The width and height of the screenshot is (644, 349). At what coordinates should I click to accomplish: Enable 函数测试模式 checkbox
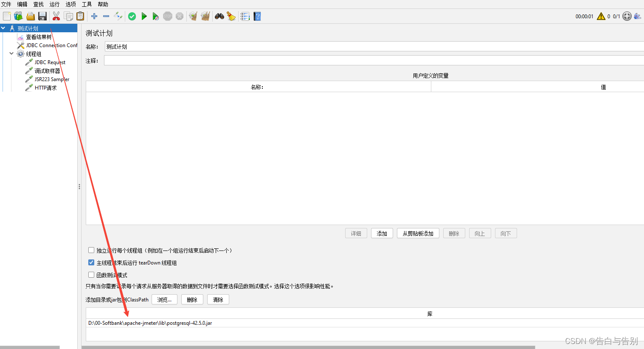click(x=91, y=274)
